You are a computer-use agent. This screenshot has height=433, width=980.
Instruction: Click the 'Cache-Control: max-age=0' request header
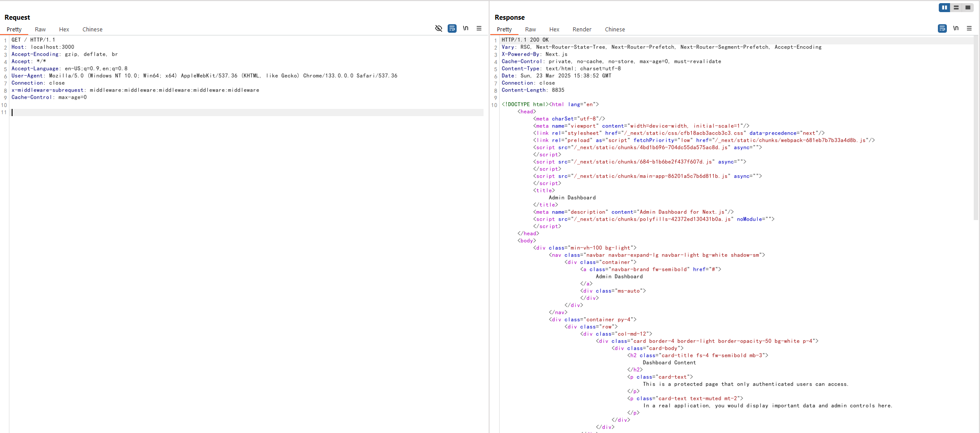point(49,97)
